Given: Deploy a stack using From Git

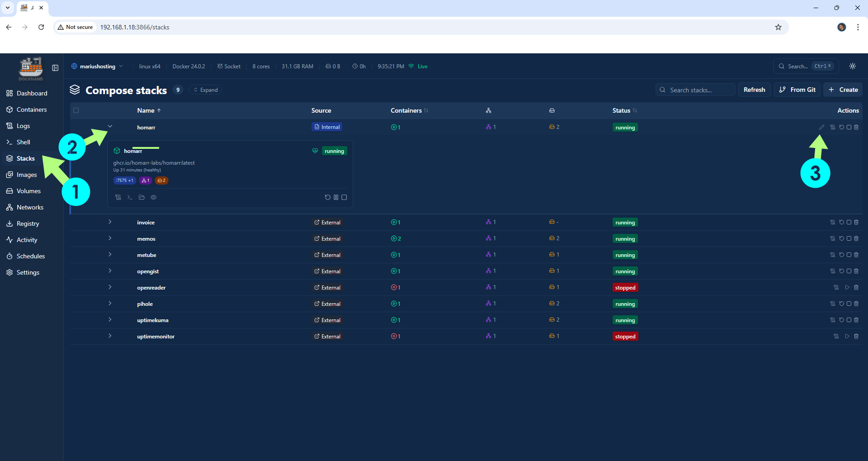Looking at the screenshot, I should 797,90.
